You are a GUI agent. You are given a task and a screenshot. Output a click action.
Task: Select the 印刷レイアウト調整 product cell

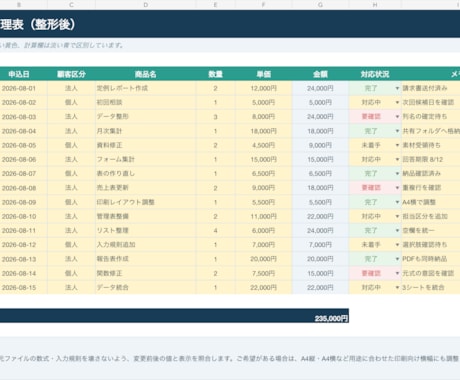tap(146, 202)
